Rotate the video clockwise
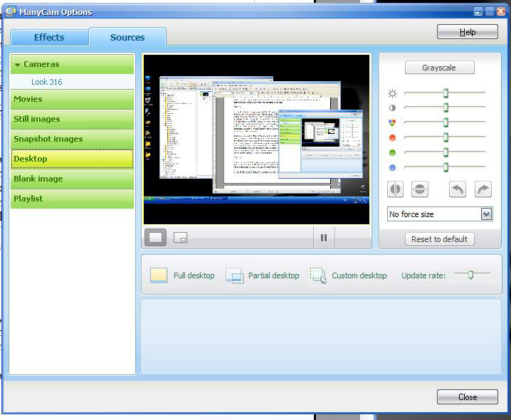This screenshot has height=420, width=511. coord(483,189)
